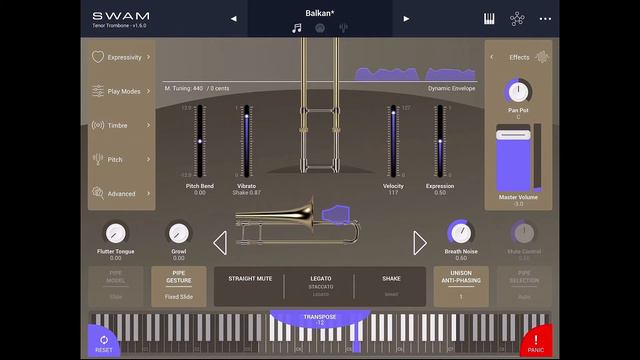640x360 pixels.
Task: Expand the Play Modes section chevron
Action: 148,91
